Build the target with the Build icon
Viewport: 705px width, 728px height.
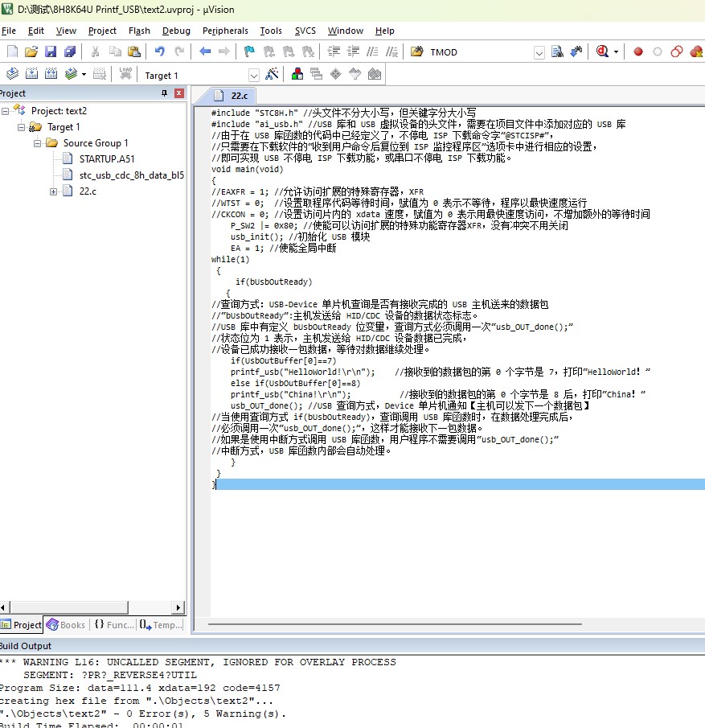point(31,74)
